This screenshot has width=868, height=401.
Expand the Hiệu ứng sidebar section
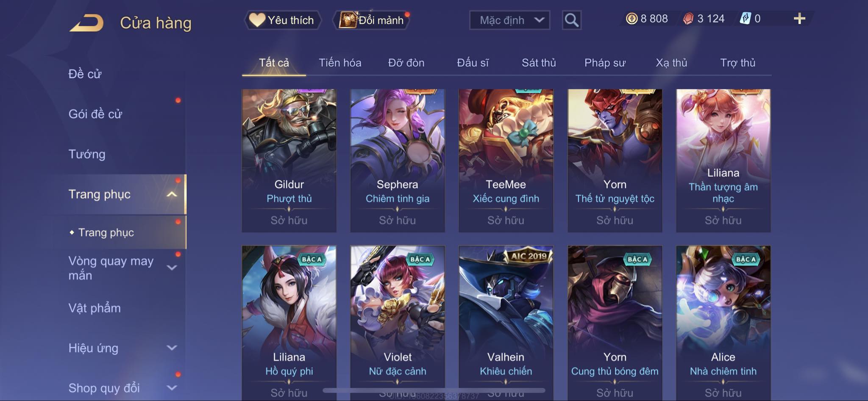click(x=172, y=348)
